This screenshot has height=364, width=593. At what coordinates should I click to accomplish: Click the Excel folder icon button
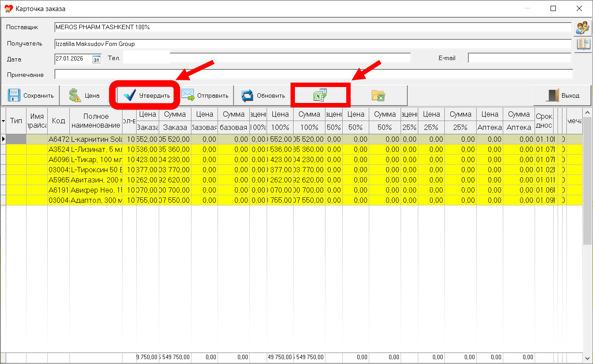378,95
